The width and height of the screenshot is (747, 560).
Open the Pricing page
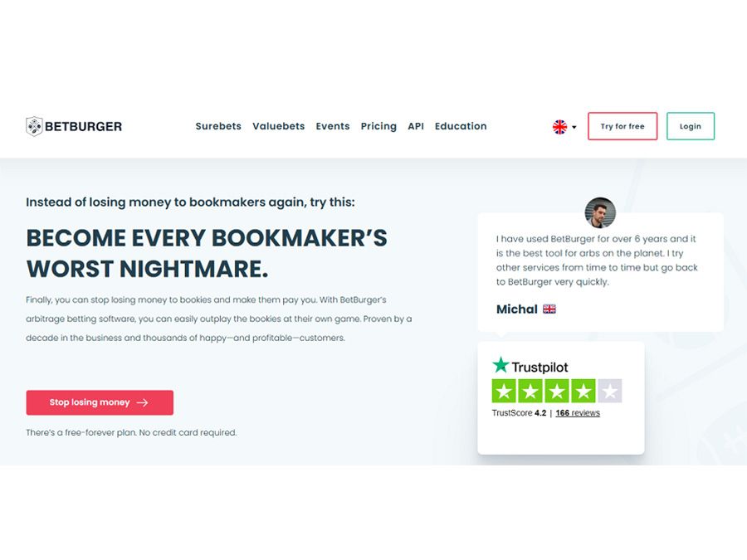pos(378,126)
